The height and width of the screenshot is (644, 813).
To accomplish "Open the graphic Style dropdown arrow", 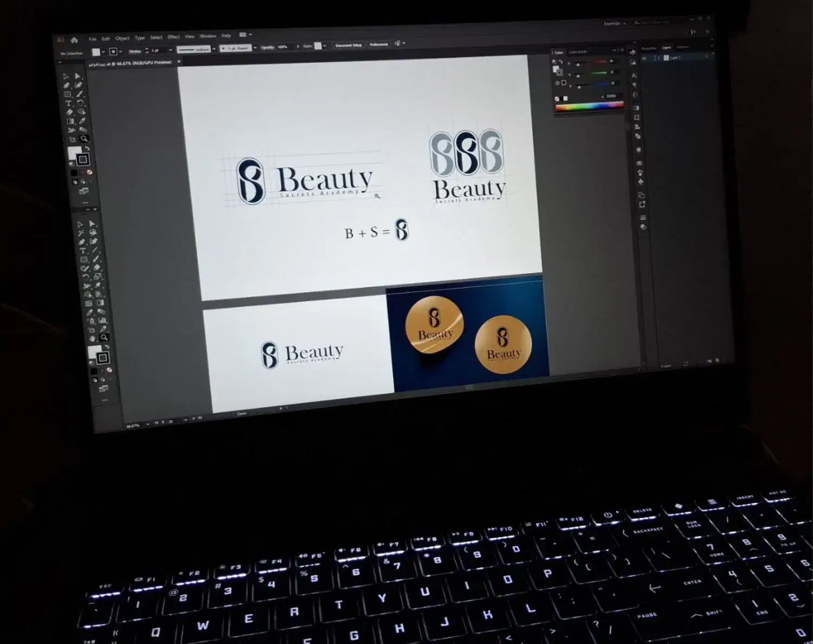I will click(325, 46).
